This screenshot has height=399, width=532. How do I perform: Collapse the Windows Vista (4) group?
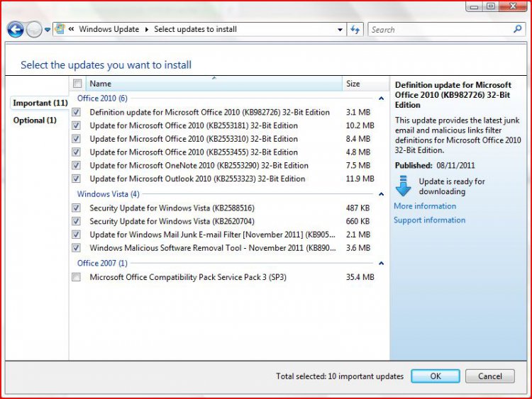[381, 194]
